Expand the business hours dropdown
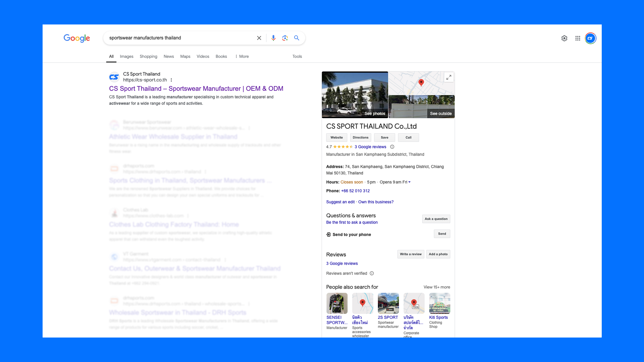This screenshot has width=644, height=362. pos(409,182)
